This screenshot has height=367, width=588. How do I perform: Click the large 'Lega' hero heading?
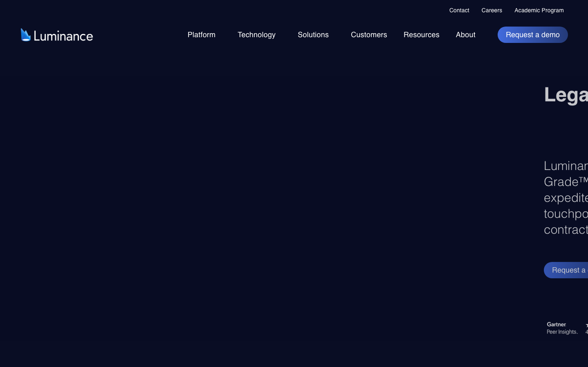pos(566,95)
